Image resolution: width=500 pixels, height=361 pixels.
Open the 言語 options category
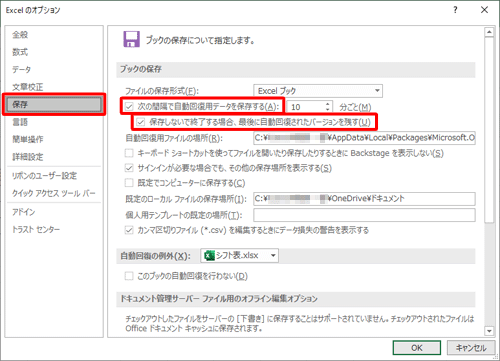tap(20, 122)
